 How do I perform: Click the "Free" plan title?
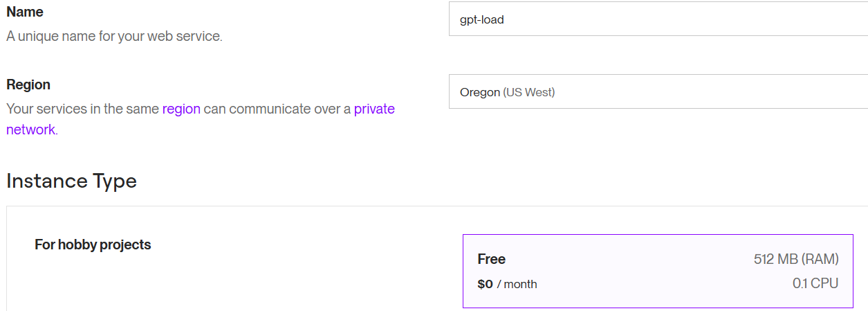(x=491, y=259)
